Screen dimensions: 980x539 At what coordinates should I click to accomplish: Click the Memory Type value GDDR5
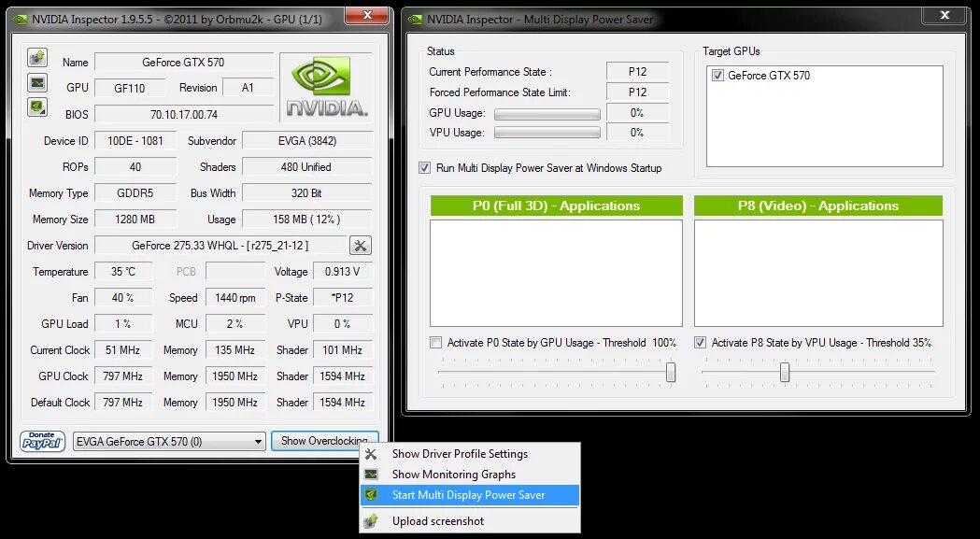pyautogui.click(x=135, y=193)
